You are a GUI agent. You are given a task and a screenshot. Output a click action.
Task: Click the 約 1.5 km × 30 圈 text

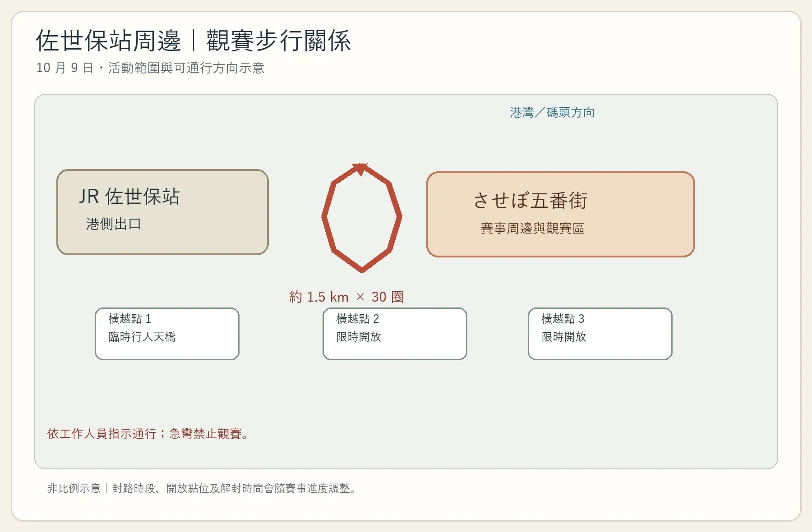point(346,297)
